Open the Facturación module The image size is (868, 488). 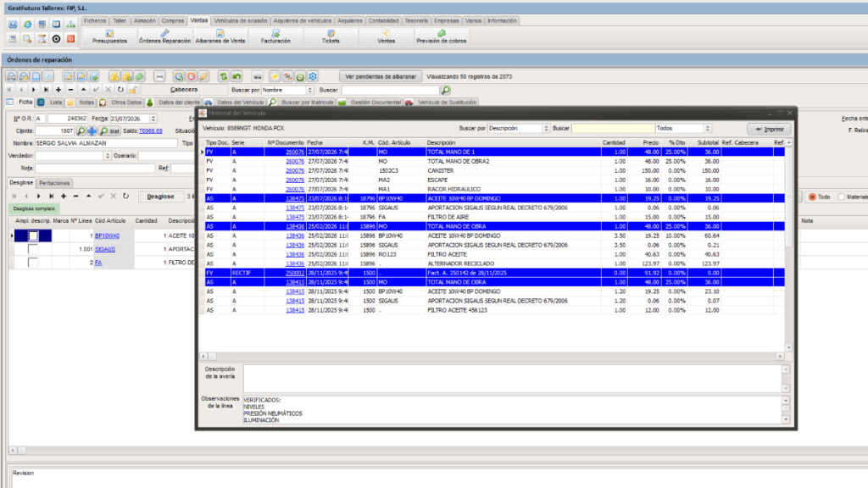[275, 36]
